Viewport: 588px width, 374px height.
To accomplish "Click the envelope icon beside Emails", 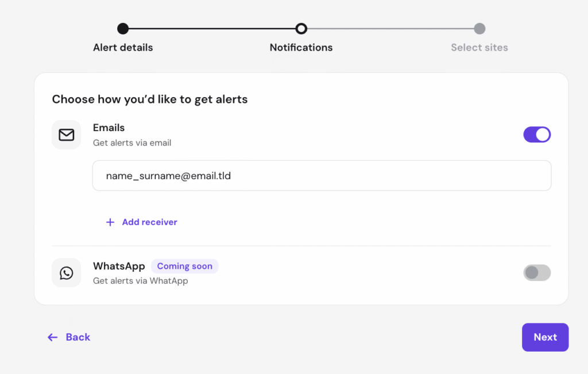I will click(67, 135).
